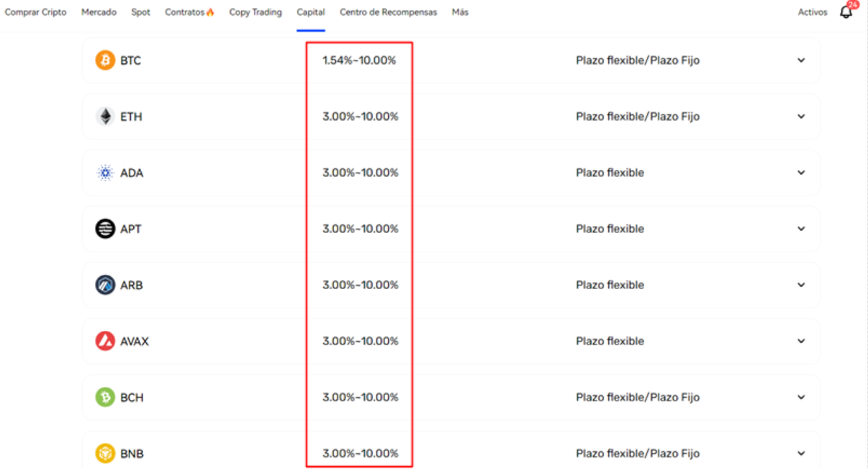Screen dimensions: 868x469
Task: Click BCH's Plazo flexible/Plazo Fijo text
Action: 638,397
